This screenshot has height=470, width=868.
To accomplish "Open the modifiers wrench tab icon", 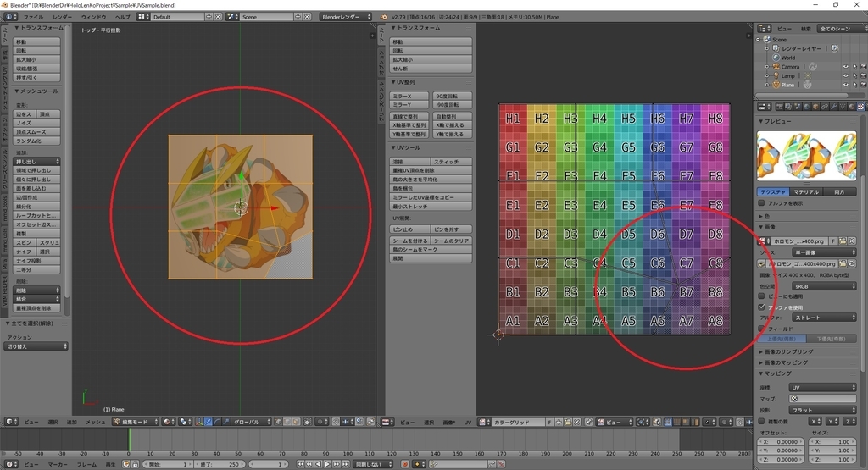I will tap(834, 106).
